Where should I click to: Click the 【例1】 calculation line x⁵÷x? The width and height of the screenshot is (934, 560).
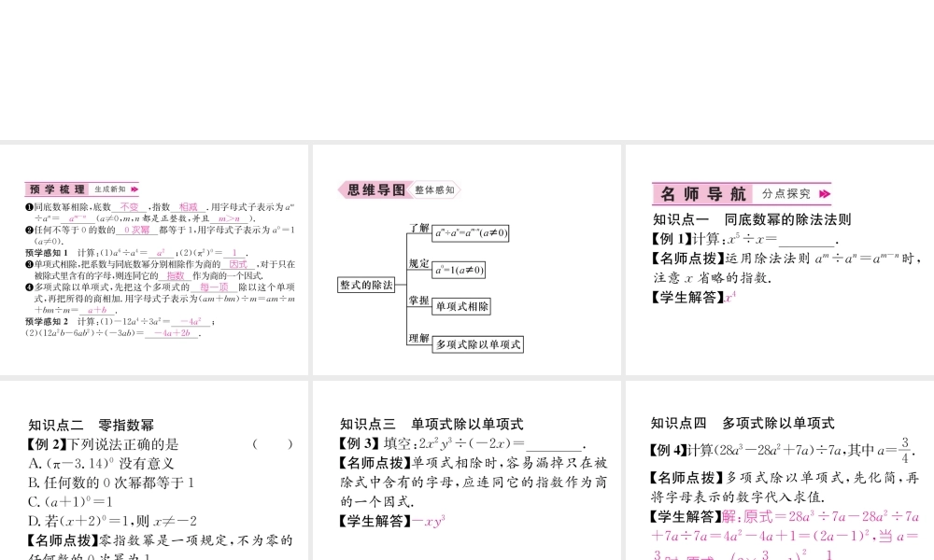tap(744, 239)
